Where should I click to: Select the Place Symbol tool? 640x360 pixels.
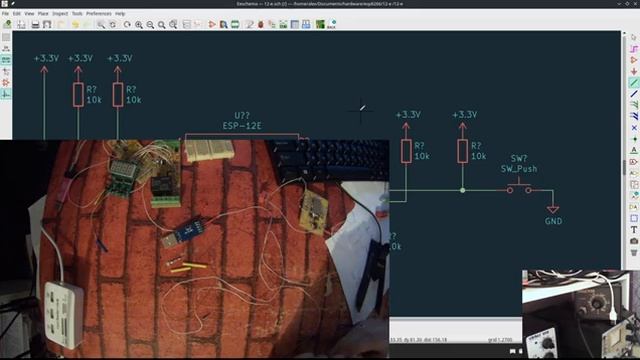click(x=634, y=60)
